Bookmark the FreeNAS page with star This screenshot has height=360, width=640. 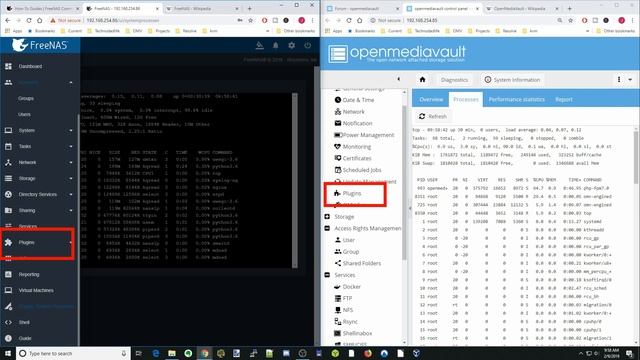[251, 20]
